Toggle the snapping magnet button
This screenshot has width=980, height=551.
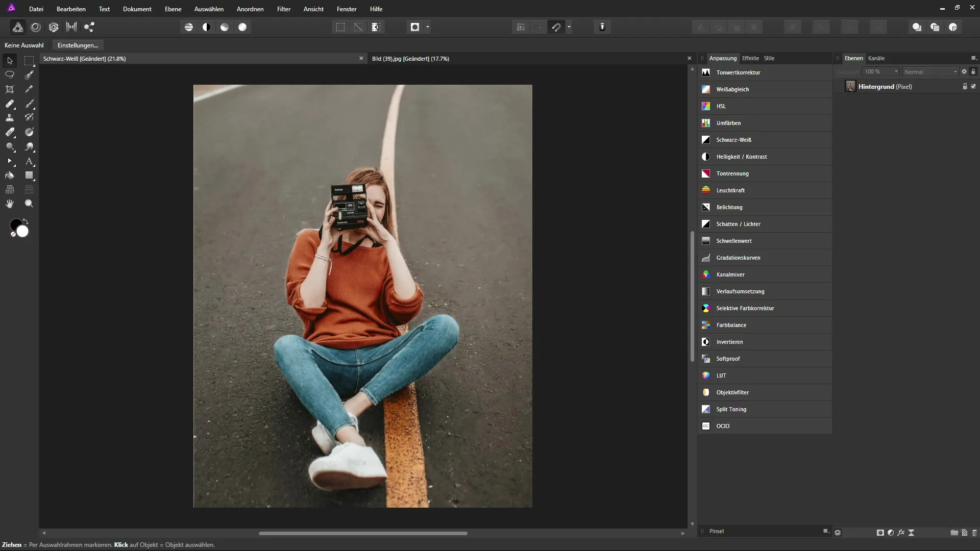tap(556, 27)
